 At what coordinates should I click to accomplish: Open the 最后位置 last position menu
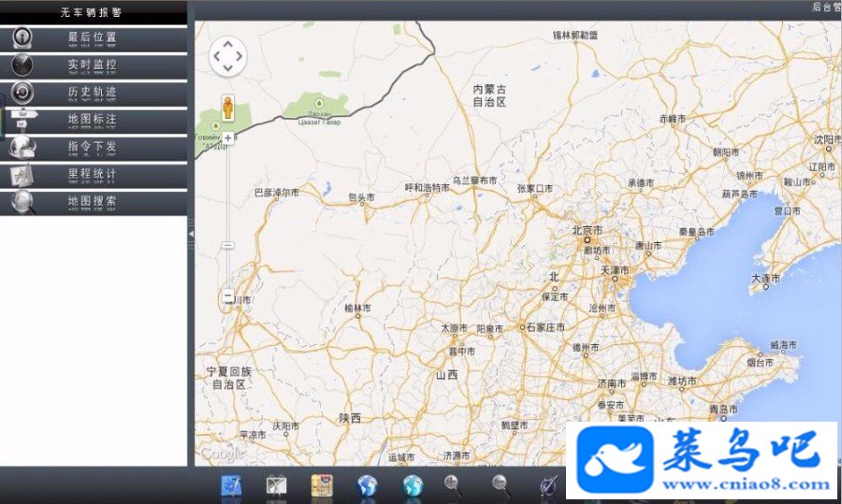[94, 38]
